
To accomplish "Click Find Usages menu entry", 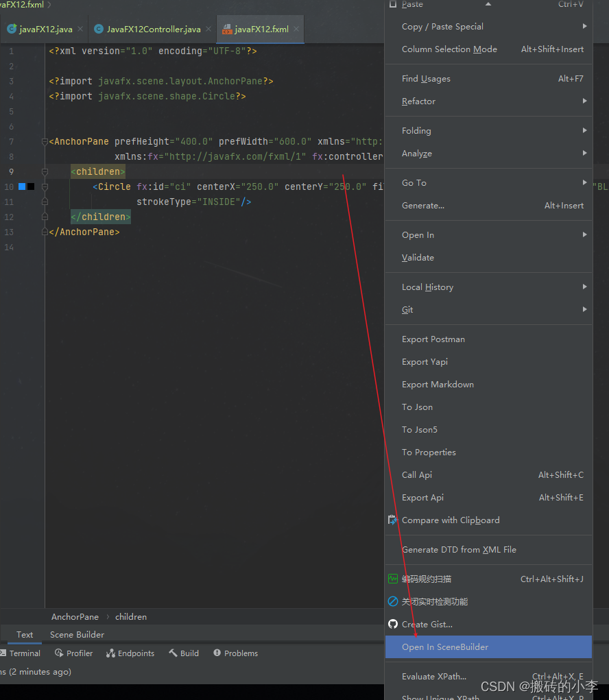I will [426, 78].
